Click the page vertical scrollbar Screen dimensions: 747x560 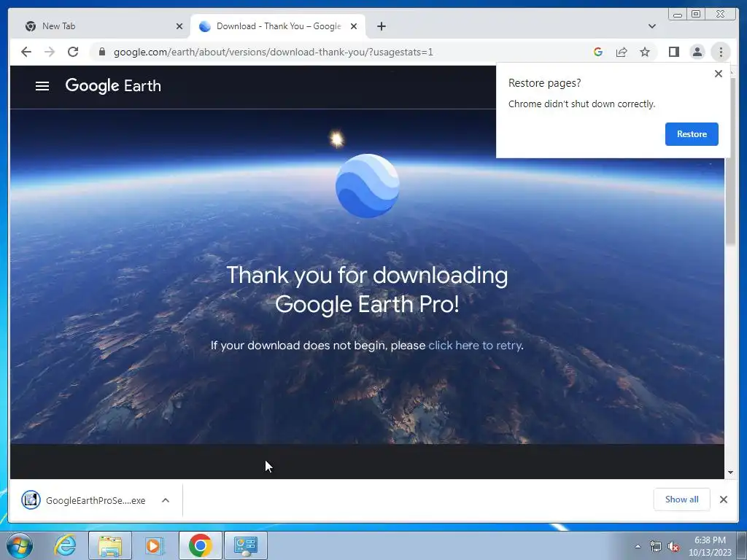click(x=730, y=162)
